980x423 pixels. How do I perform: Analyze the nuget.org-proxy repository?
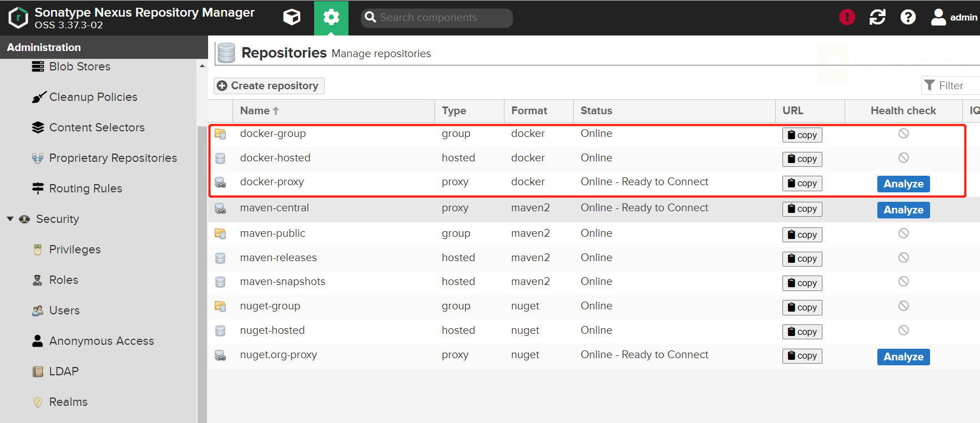point(903,357)
